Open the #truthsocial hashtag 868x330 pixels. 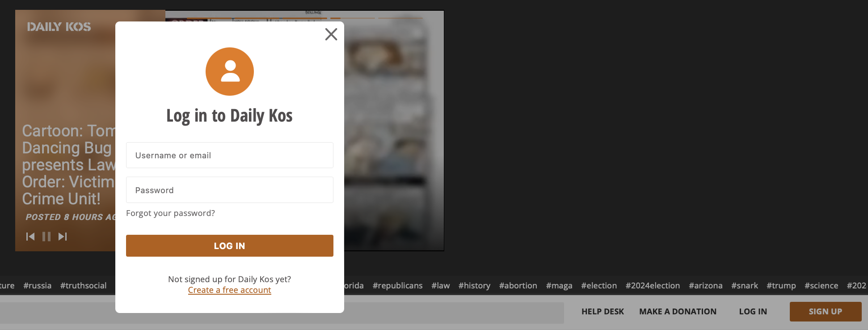pos(84,286)
